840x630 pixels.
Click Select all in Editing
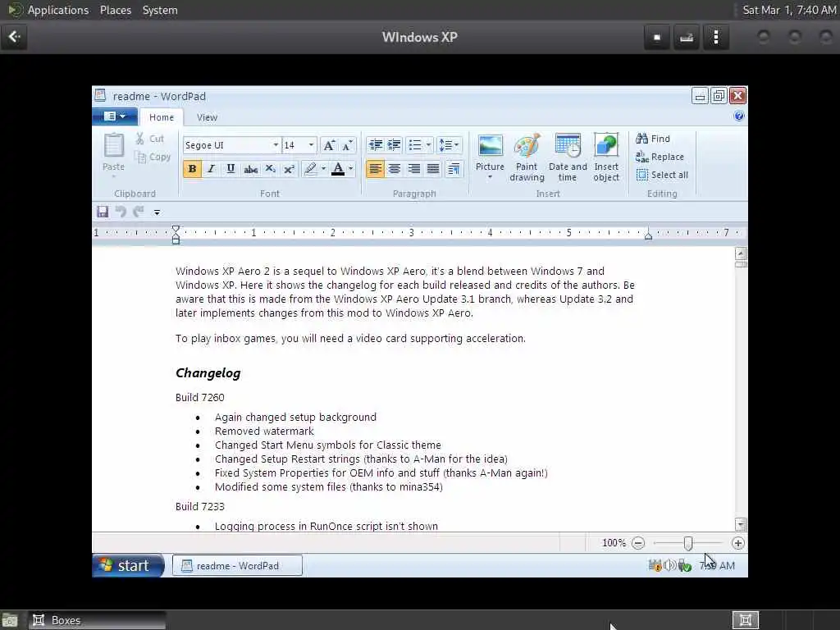click(662, 175)
